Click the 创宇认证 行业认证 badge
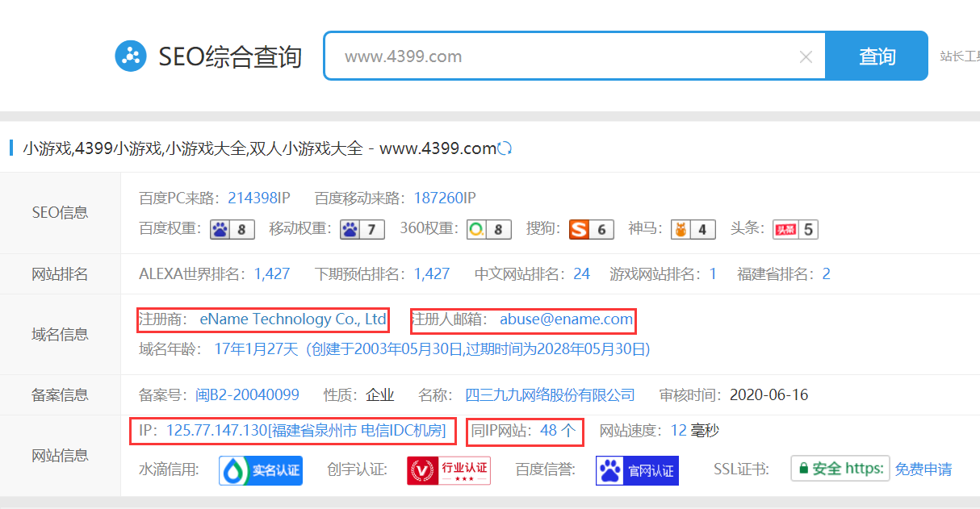This screenshot has height=509, width=980. pos(449,469)
